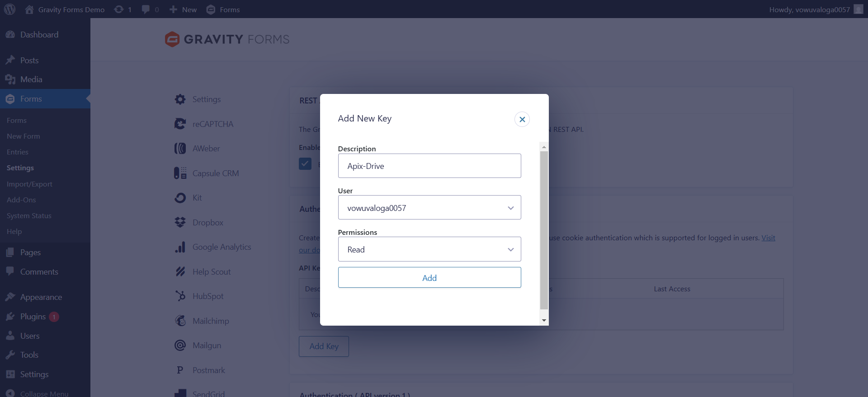The image size is (868, 397).
Task: Click the Mailgun icon
Action: coord(180,346)
